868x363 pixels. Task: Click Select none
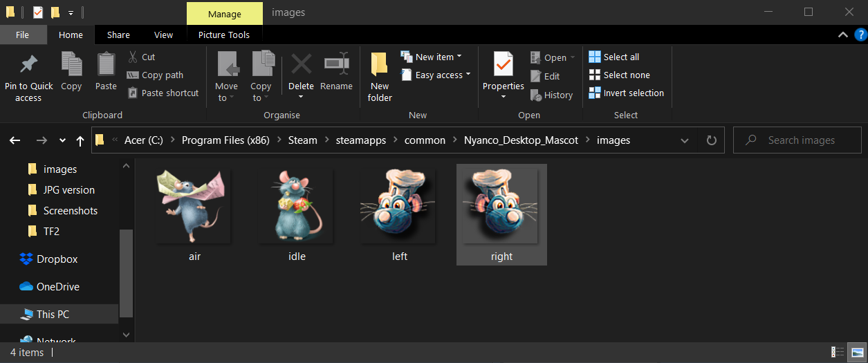click(619, 75)
